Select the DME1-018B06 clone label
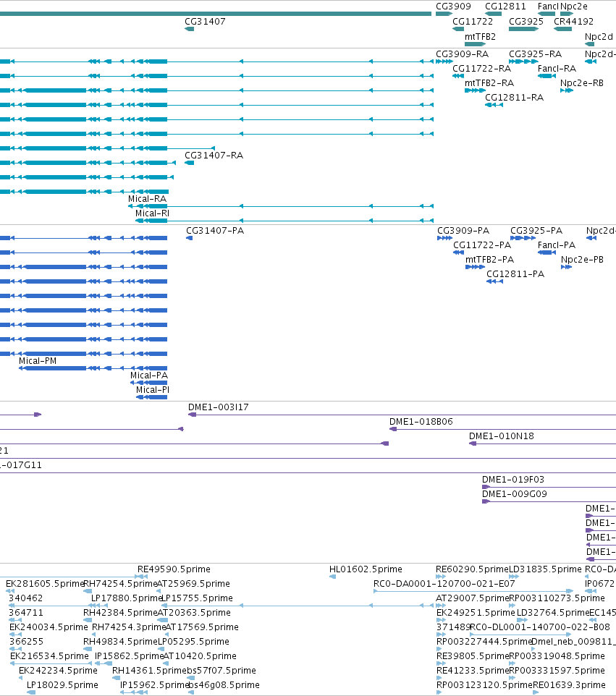Image resolution: width=616 pixels, height=696 pixels. click(x=421, y=421)
